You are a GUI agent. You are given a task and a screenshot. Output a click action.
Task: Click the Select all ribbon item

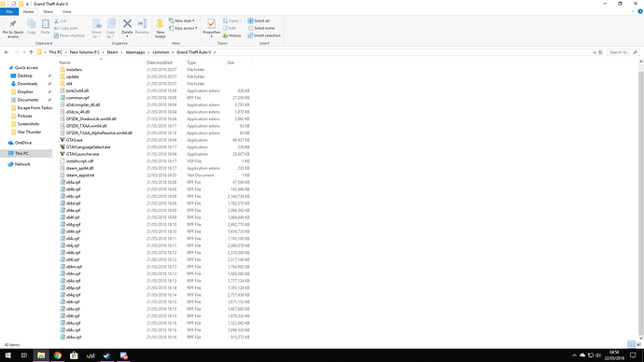pyautogui.click(x=259, y=21)
